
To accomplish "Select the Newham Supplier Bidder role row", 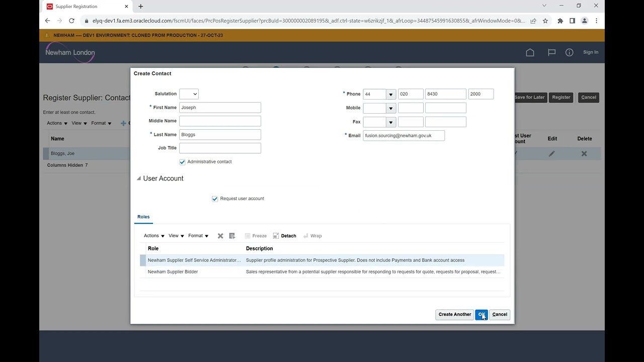I will (322, 272).
